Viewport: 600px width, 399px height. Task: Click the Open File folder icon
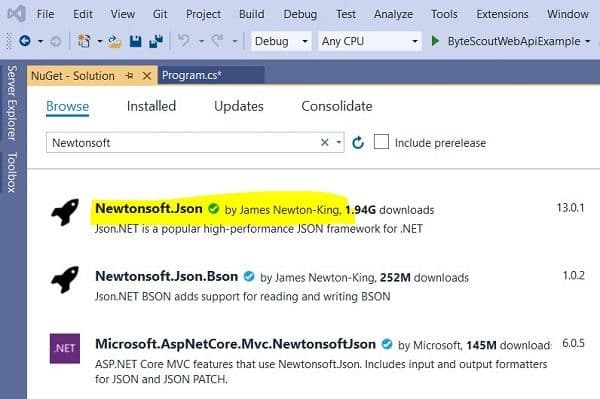[114, 41]
